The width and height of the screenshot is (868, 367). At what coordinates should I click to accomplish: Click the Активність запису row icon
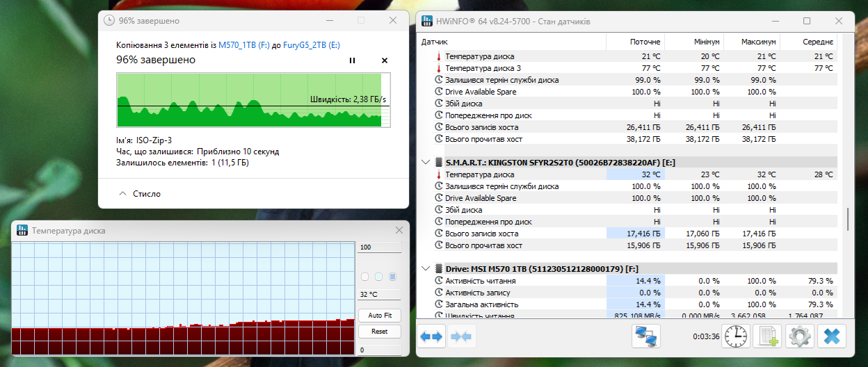click(x=439, y=293)
